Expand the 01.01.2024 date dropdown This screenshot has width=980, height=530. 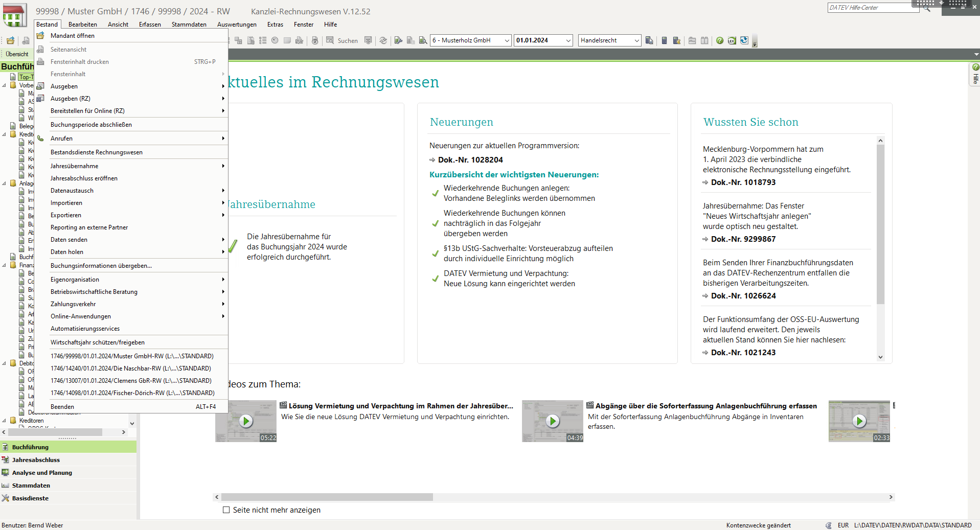click(x=568, y=40)
